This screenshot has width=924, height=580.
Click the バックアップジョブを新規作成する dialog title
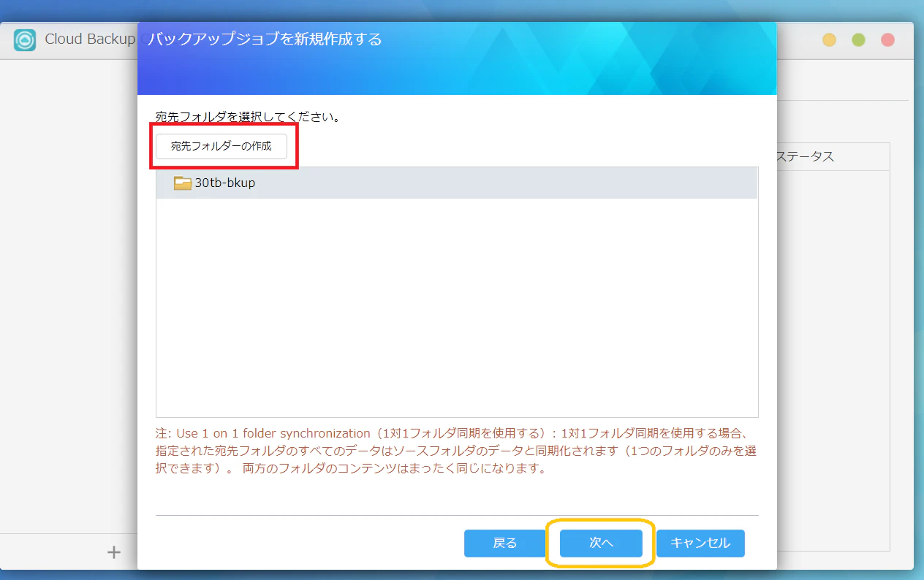pos(265,39)
